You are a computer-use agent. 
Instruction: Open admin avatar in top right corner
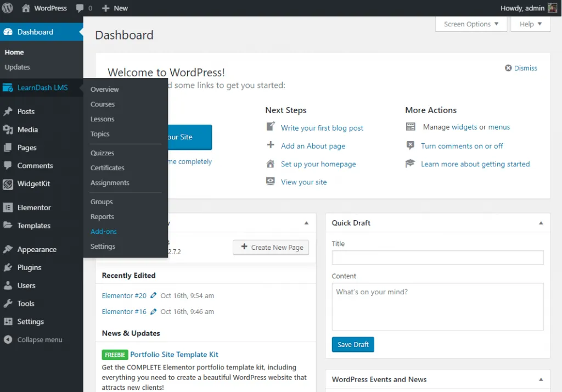tap(552, 8)
